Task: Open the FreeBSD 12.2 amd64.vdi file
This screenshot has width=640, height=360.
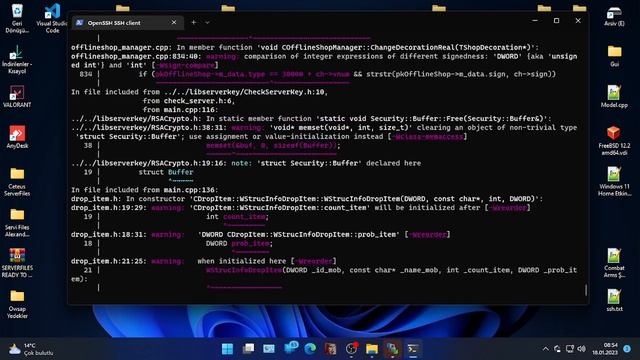Action: (614, 141)
